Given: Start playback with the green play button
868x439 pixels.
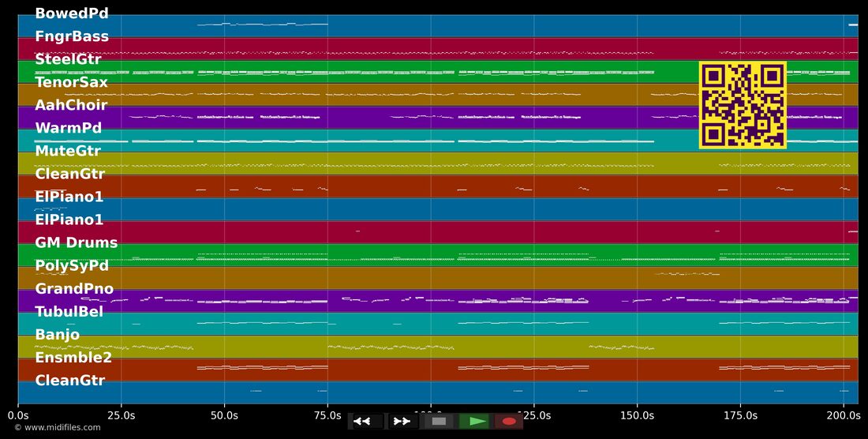Looking at the screenshot, I should coord(474,422).
